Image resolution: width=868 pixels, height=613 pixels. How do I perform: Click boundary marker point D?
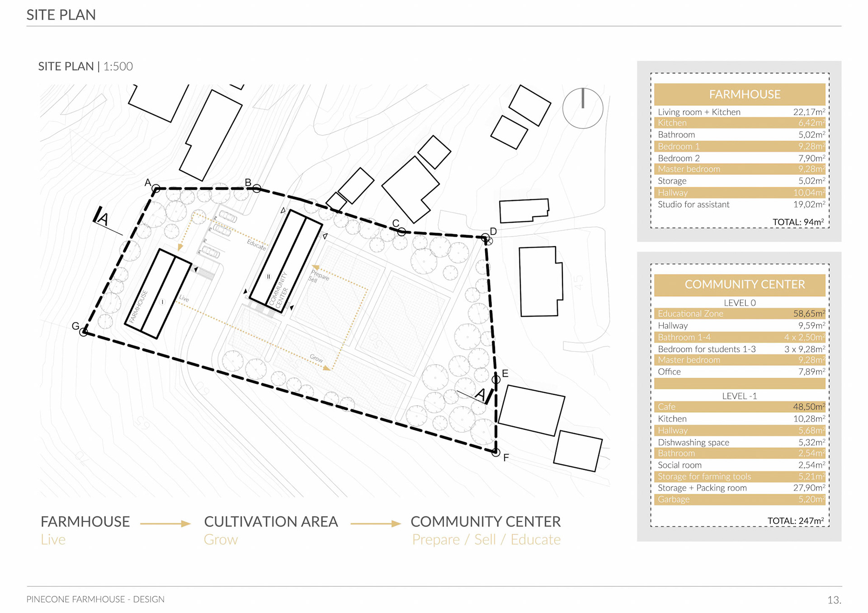point(486,238)
